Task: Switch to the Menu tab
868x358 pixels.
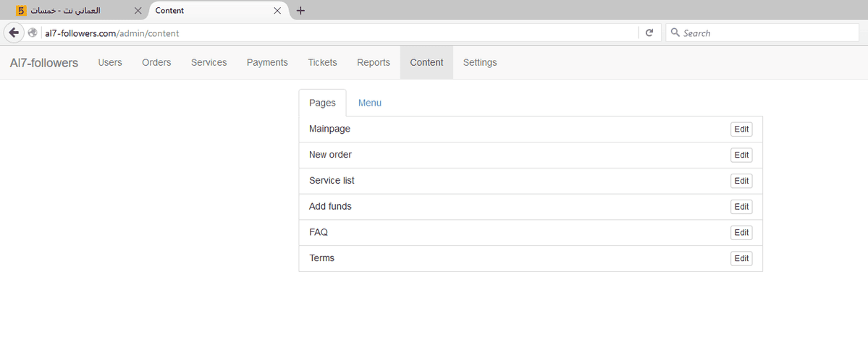Action: pos(370,103)
